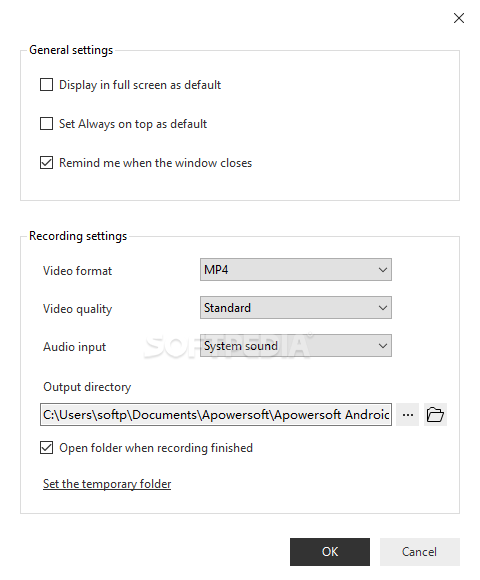Viewport: 480px width, 580px height.
Task: Expand the Video quality Standard dropdown
Action: 296,307
